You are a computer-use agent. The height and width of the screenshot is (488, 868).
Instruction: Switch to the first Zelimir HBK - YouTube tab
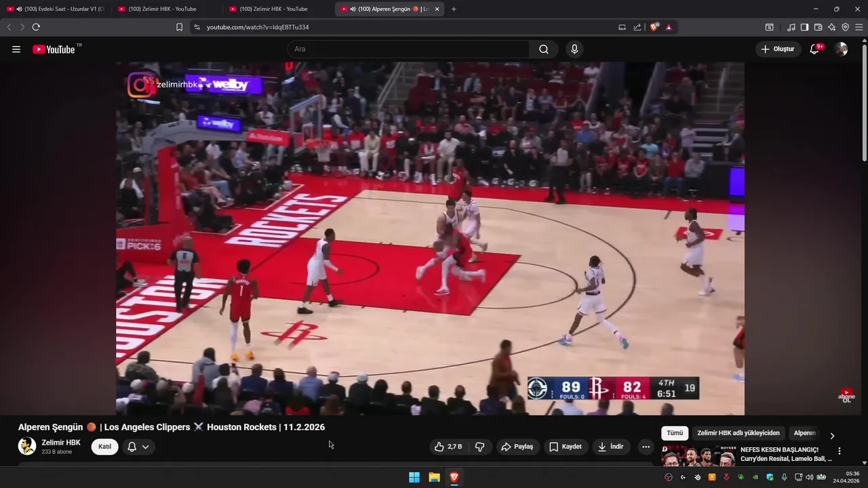tap(163, 9)
